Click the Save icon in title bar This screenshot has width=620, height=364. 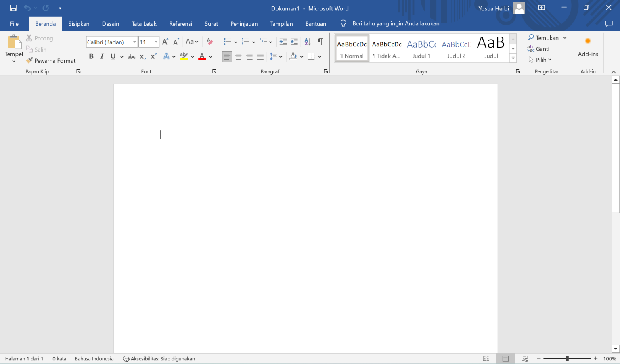point(13,8)
